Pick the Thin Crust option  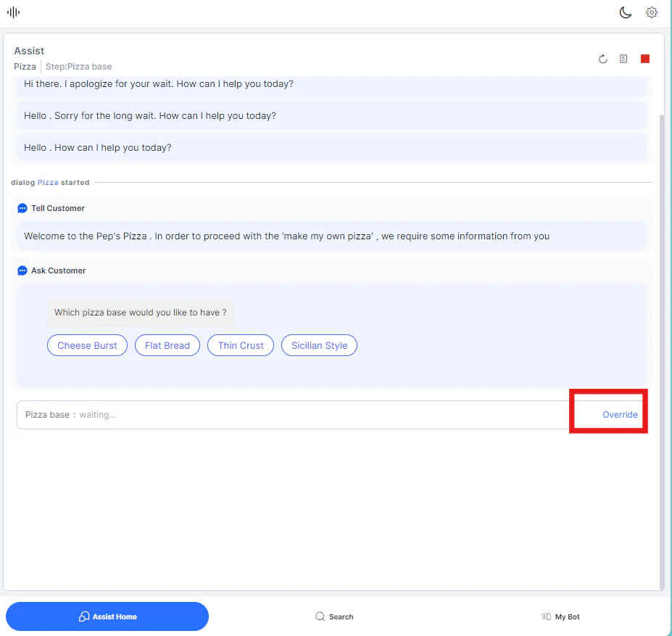[241, 345]
